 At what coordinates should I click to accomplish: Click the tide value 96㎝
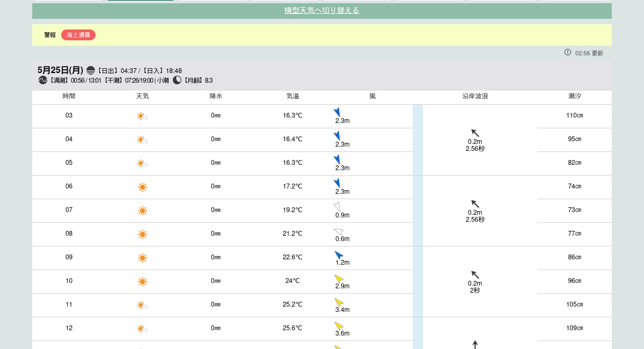(575, 281)
